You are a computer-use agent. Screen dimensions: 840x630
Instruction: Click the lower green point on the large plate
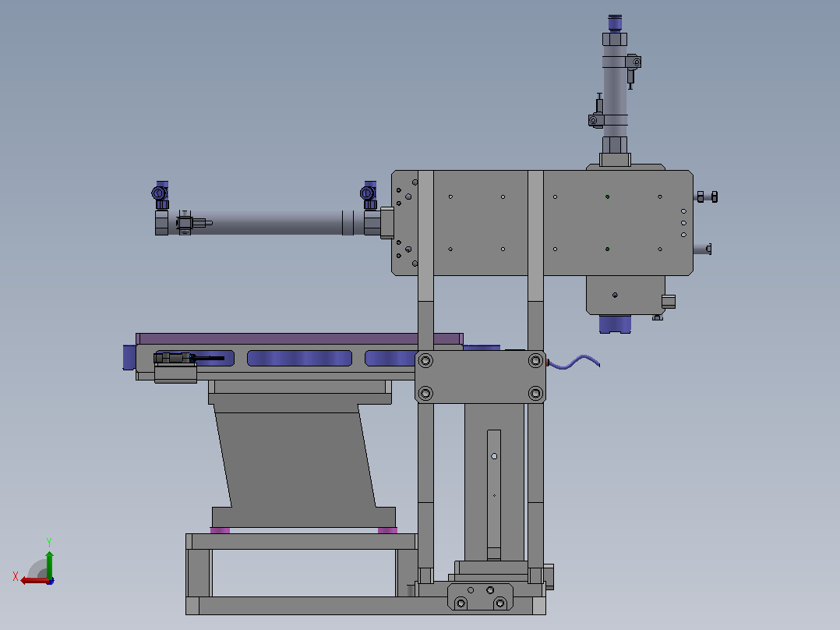(607, 250)
